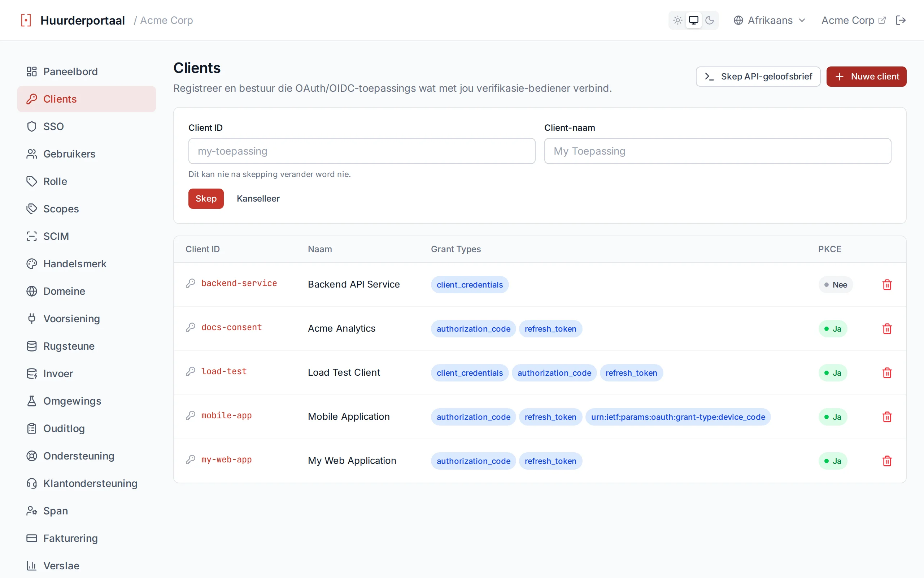
Task: Click key icon beside load-test
Action: pos(191,371)
